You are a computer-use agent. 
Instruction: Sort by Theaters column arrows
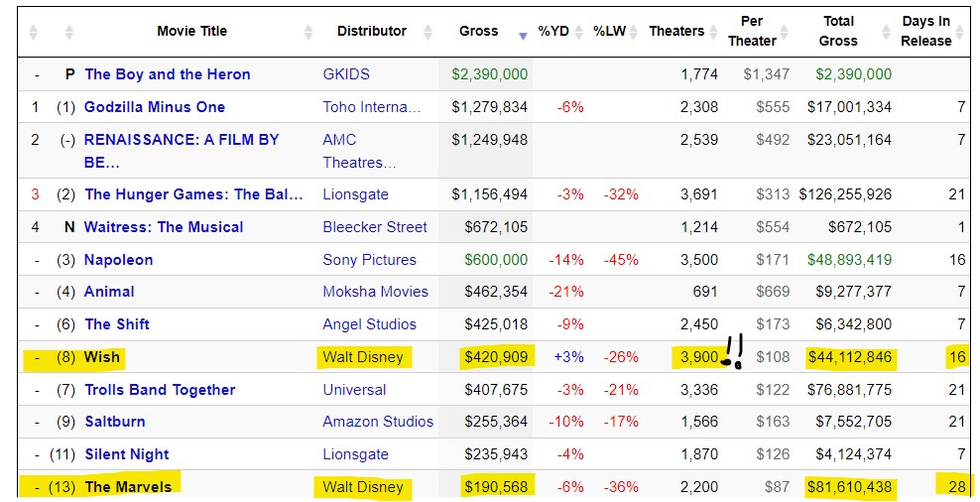coord(712,32)
